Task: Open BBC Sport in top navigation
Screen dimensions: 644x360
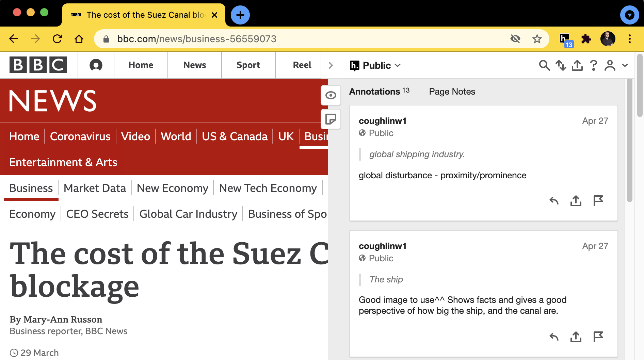Action: pos(248,65)
